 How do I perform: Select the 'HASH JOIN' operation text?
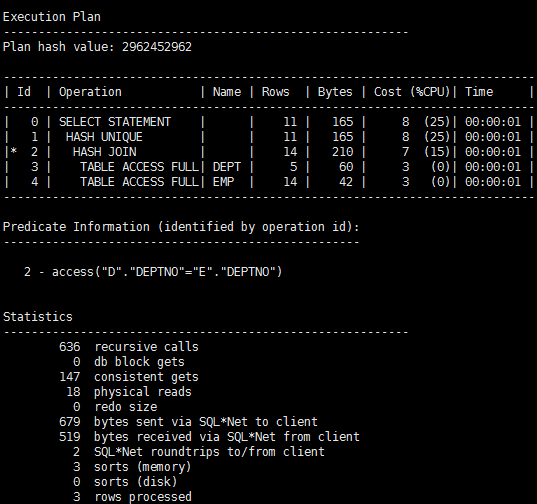pyautogui.click(x=104, y=152)
